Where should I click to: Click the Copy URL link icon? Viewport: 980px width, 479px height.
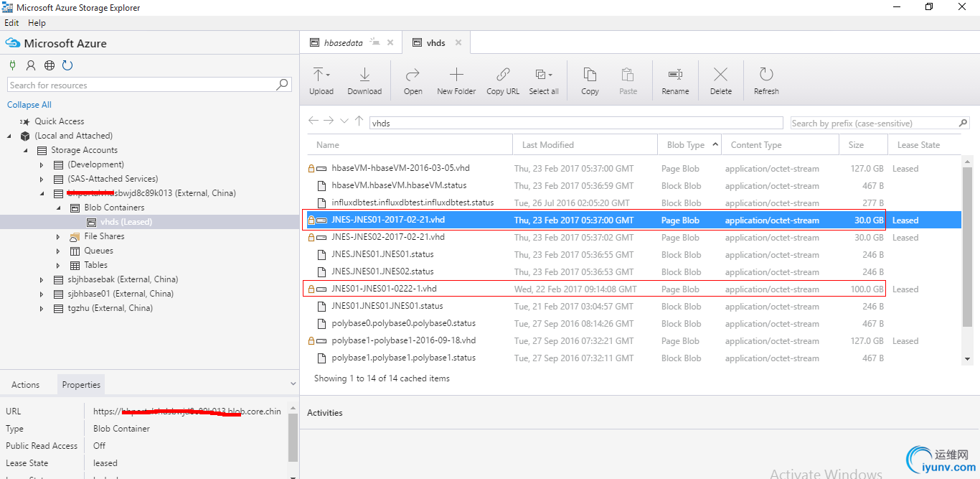point(503,74)
